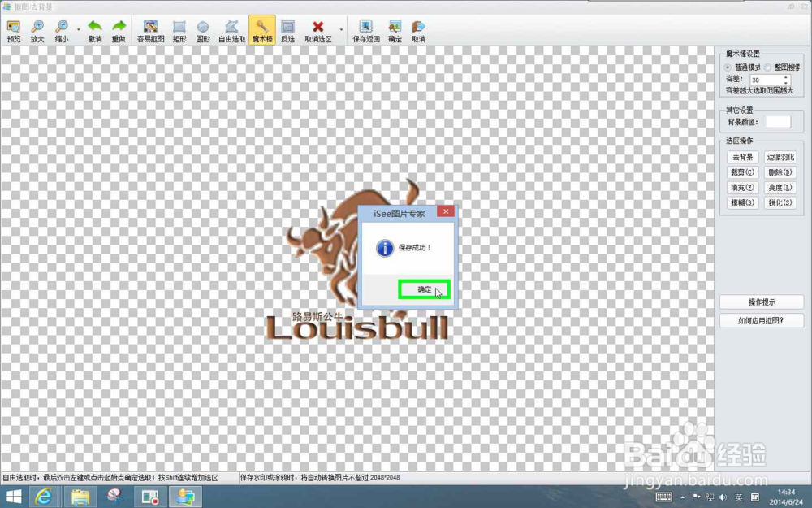The image size is (812, 508).
Task: Select the 矩形 rectangle selection tool
Action: (179, 31)
